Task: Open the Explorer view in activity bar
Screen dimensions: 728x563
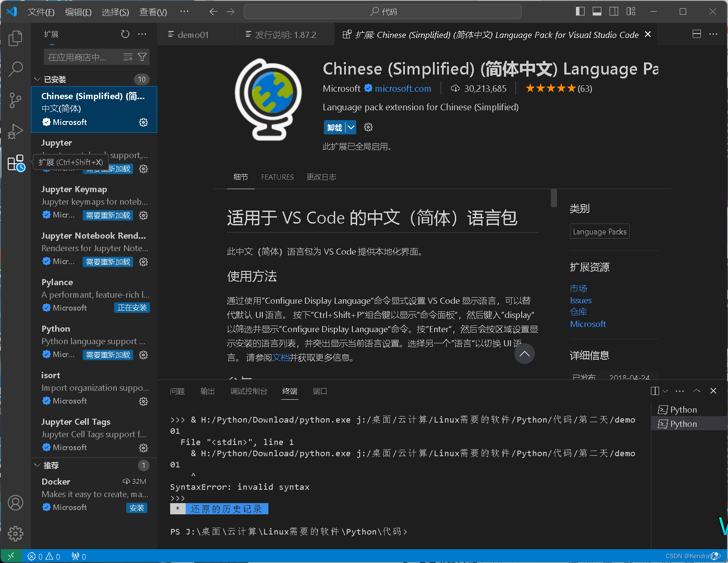Action: click(16, 38)
